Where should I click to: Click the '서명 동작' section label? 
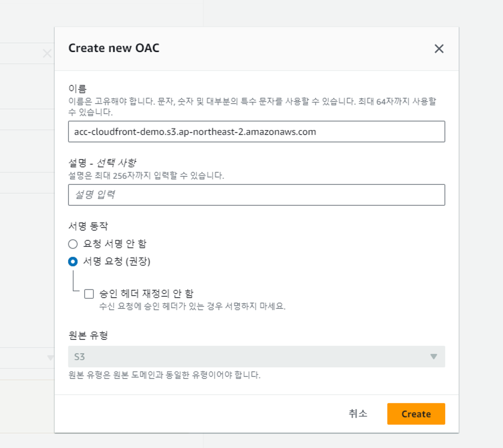click(x=88, y=226)
